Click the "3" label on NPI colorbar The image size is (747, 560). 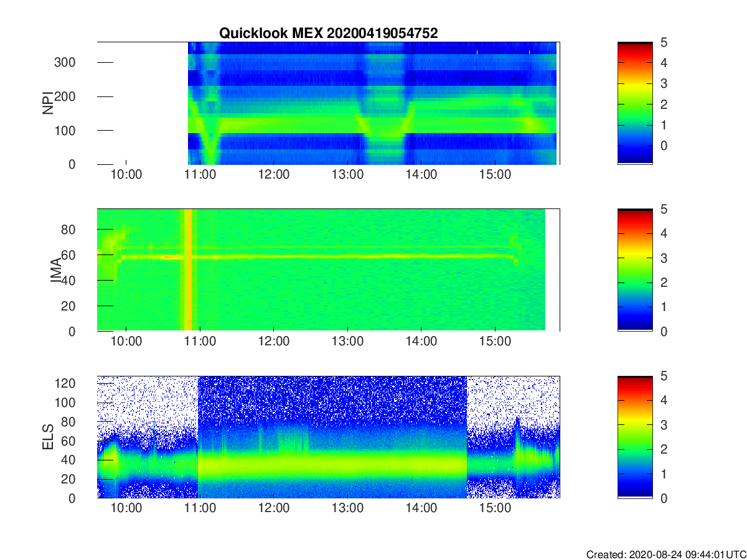(x=664, y=83)
